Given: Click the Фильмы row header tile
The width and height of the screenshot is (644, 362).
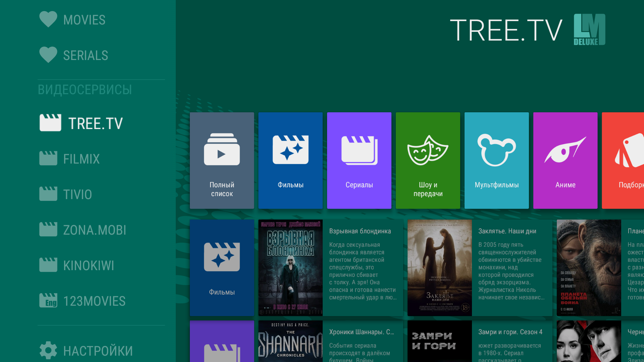Looking at the screenshot, I should (222, 267).
